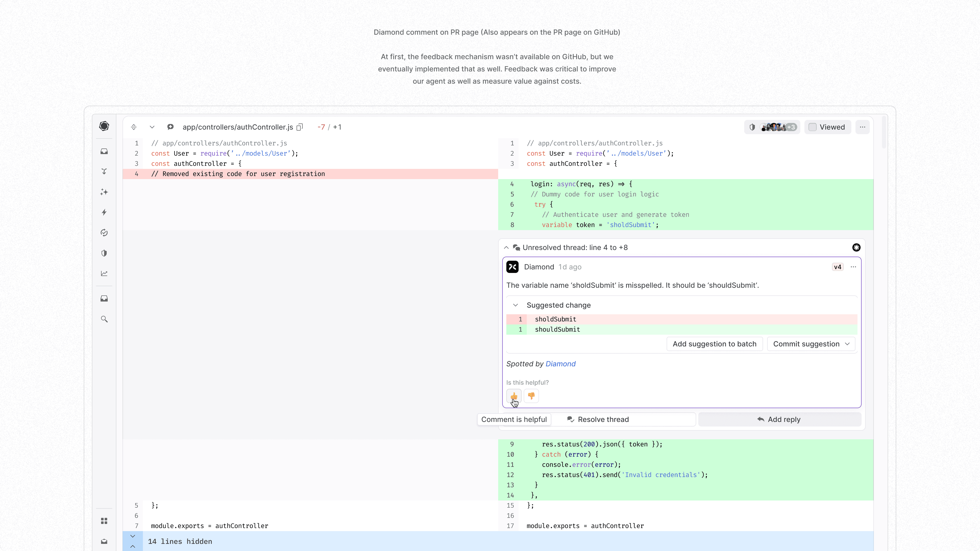The image size is (980, 551).
Task: Open the top inbox icon below the logo
Action: coord(104,151)
